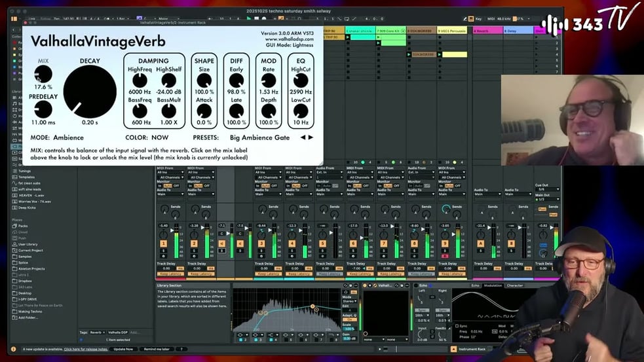This screenshot has height=362, width=644.
Task: Check the Sync box in Echo modulation
Action: (457, 326)
